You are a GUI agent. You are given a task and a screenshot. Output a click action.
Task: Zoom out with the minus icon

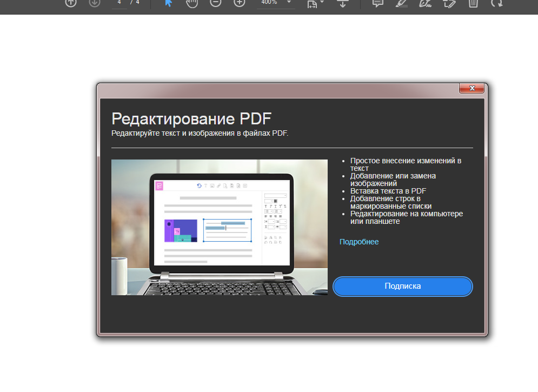click(x=216, y=3)
